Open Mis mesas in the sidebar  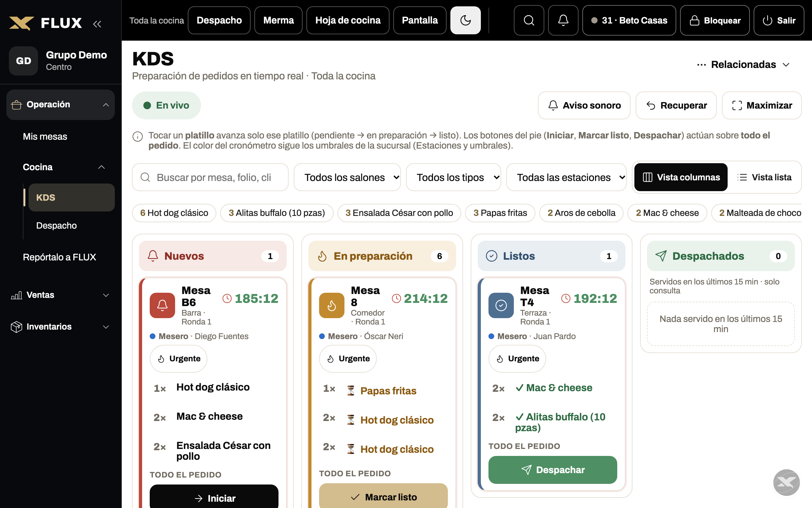tap(45, 137)
